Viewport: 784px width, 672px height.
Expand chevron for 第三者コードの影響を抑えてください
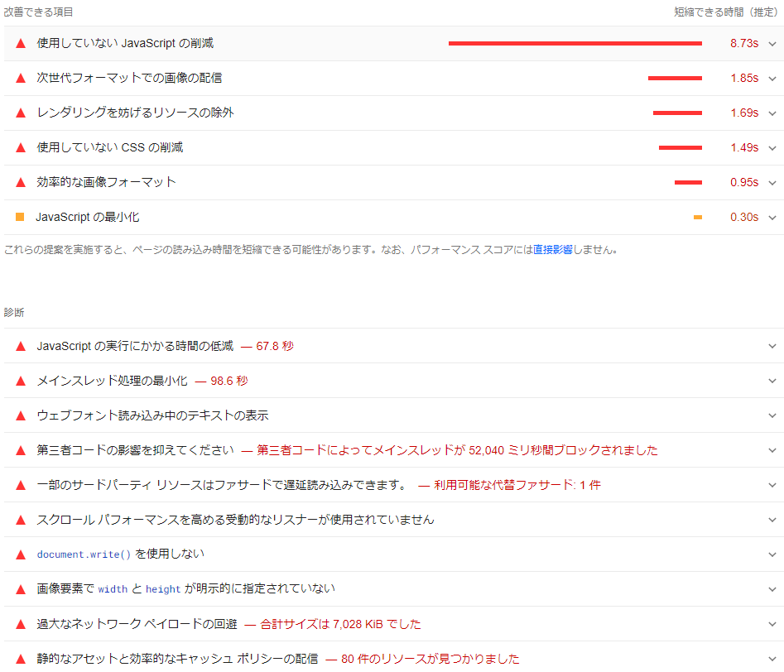pyautogui.click(x=772, y=450)
